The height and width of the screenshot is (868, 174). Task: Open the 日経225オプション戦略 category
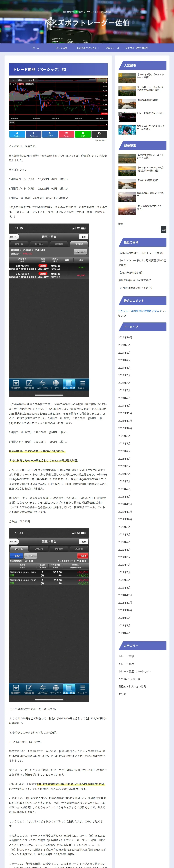[132, 686]
